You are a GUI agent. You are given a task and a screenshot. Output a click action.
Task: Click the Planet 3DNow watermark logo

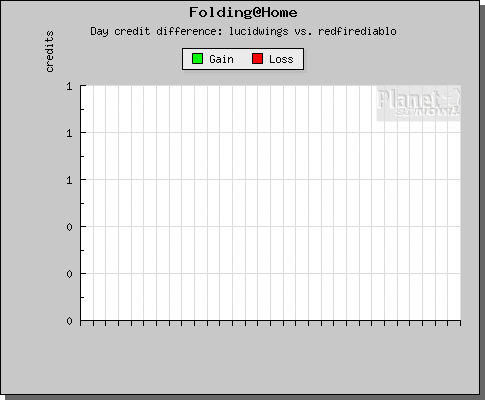point(419,103)
